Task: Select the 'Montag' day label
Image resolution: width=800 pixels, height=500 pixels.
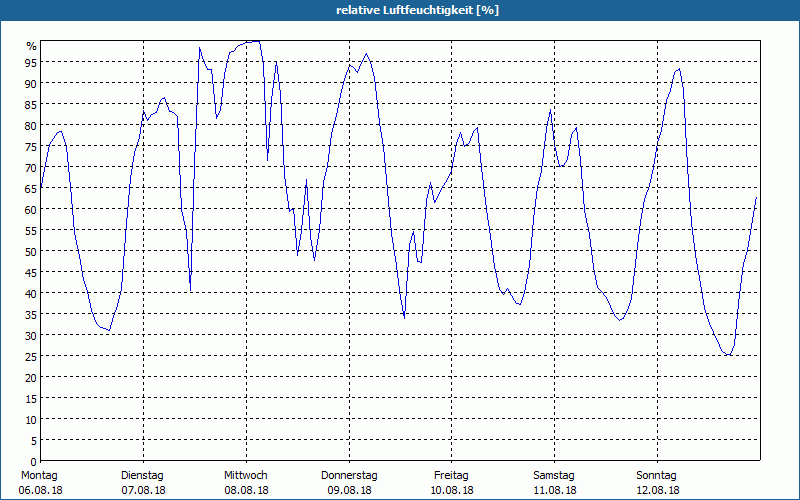Action: 39,475
